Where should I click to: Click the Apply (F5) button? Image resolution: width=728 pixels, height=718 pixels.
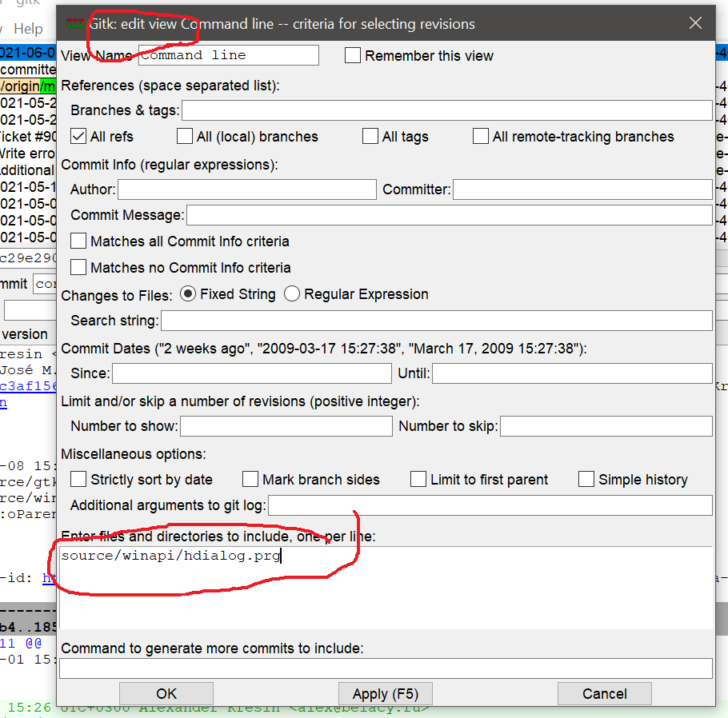[385, 693]
